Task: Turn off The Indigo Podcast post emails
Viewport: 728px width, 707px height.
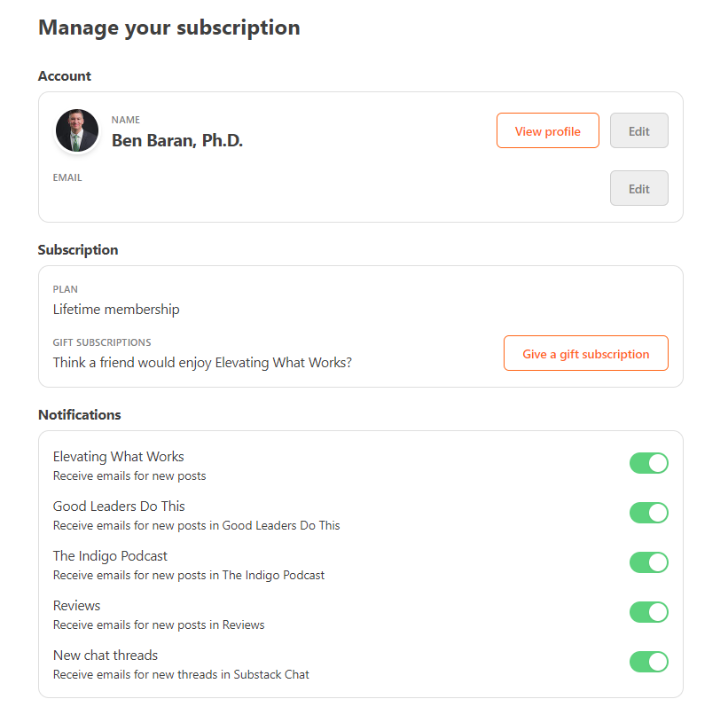Action: [x=648, y=562]
